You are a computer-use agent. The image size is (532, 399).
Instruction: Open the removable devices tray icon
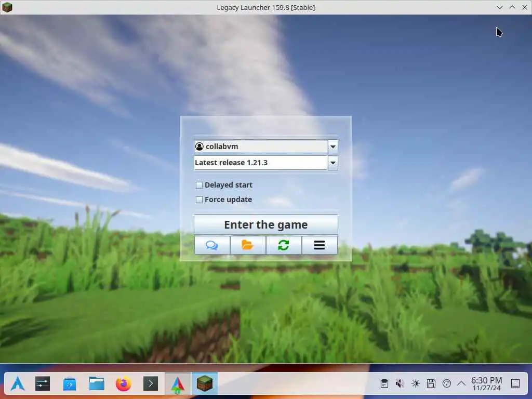point(431,383)
